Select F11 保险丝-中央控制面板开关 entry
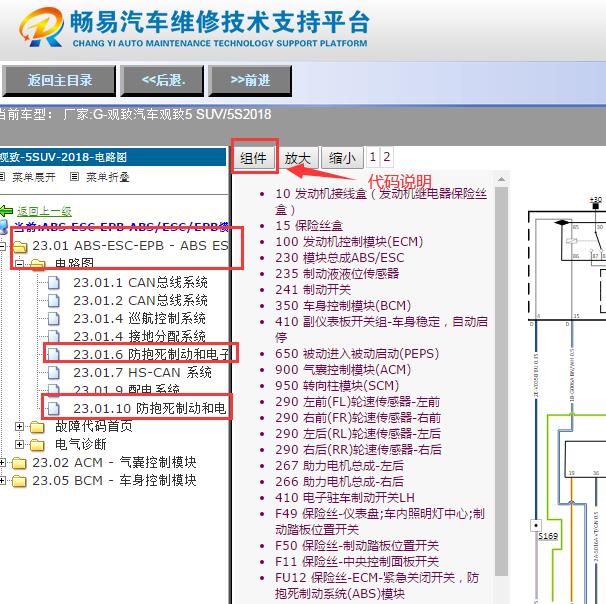606x604 pixels. pos(357,561)
